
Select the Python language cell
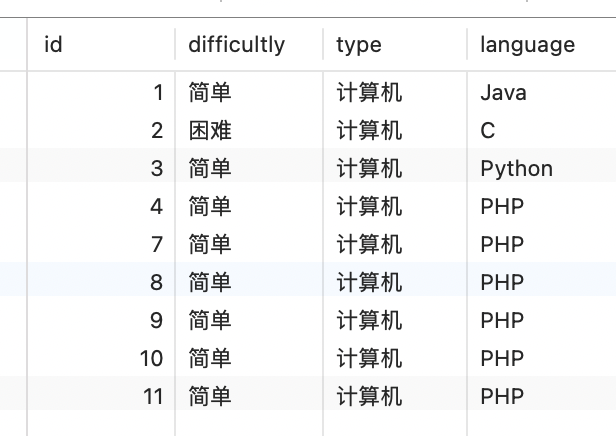pyautogui.click(x=542, y=169)
